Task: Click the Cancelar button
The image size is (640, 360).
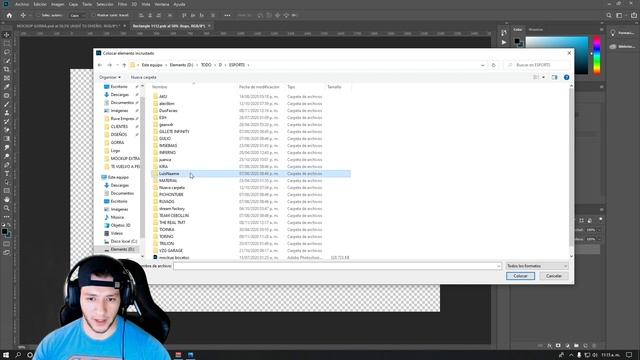Action: (553, 276)
